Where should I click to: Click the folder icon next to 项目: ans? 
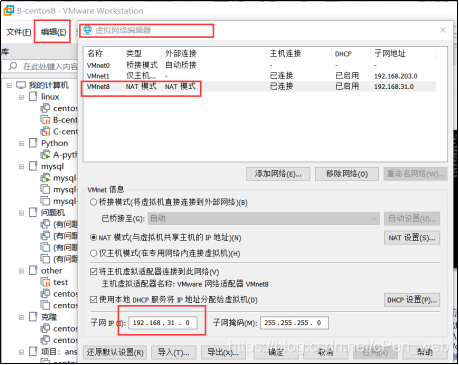click(x=33, y=351)
